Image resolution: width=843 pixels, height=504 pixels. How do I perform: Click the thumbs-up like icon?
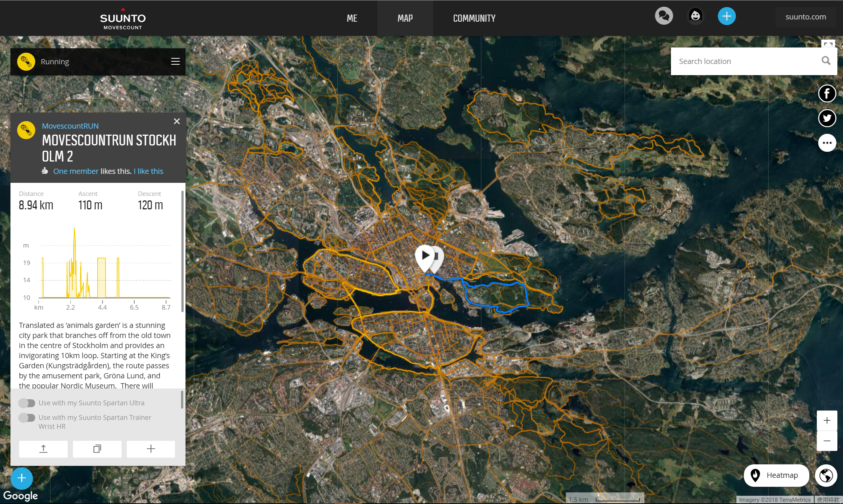(x=45, y=171)
